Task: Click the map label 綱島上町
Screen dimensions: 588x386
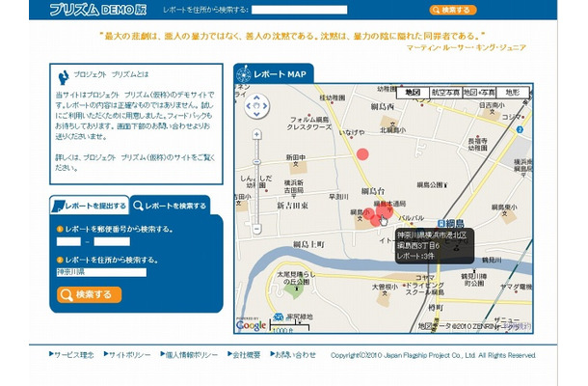Action: click(308, 245)
